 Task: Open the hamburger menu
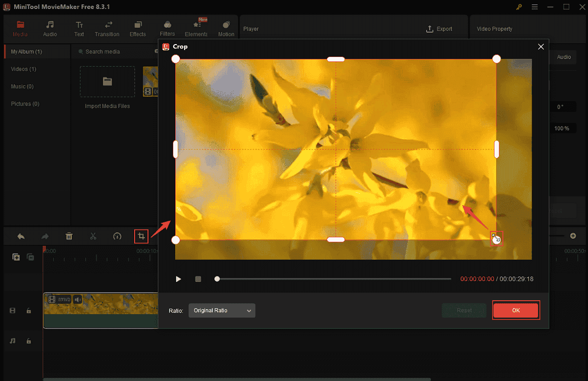(535, 7)
